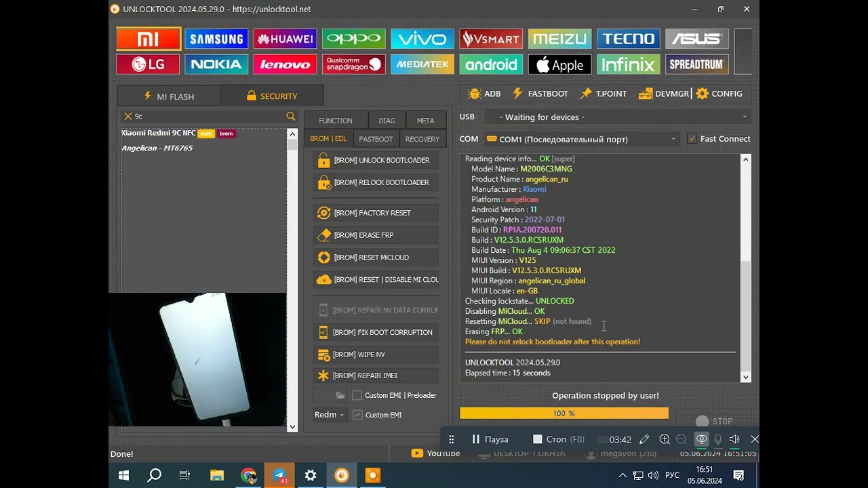This screenshot has height=488, width=868.
Task: Toggle the webcam eye in the recorder bar
Action: pyautogui.click(x=701, y=439)
